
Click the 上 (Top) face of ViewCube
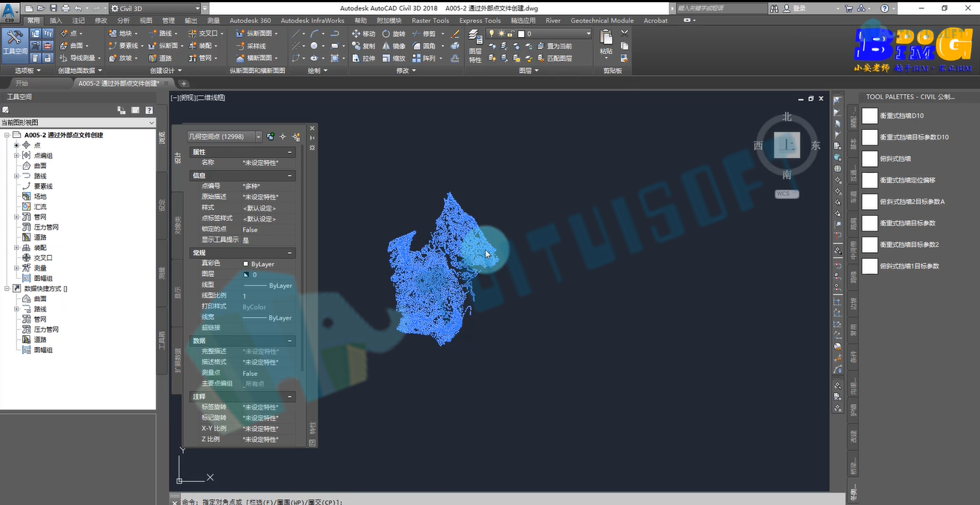coord(787,145)
